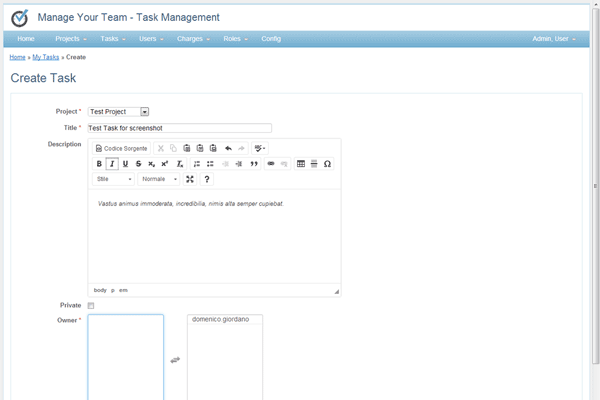Insert a table into the description

[x=301, y=164]
